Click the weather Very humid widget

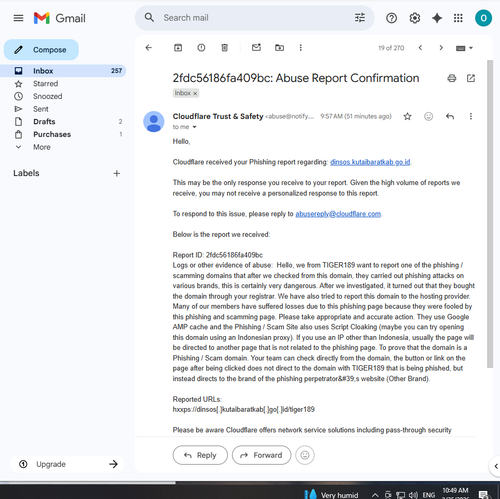pyautogui.click(x=332, y=495)
